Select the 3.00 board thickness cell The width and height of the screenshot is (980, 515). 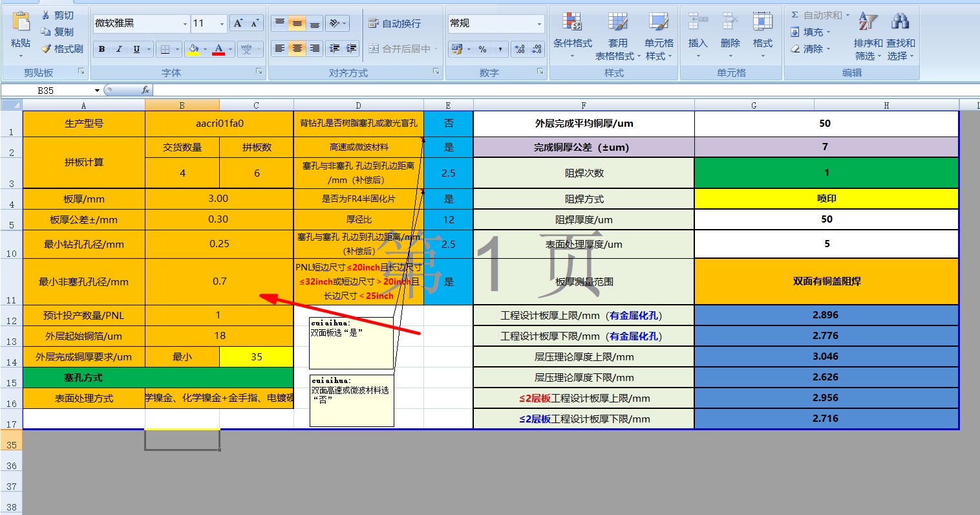[219, 199]
